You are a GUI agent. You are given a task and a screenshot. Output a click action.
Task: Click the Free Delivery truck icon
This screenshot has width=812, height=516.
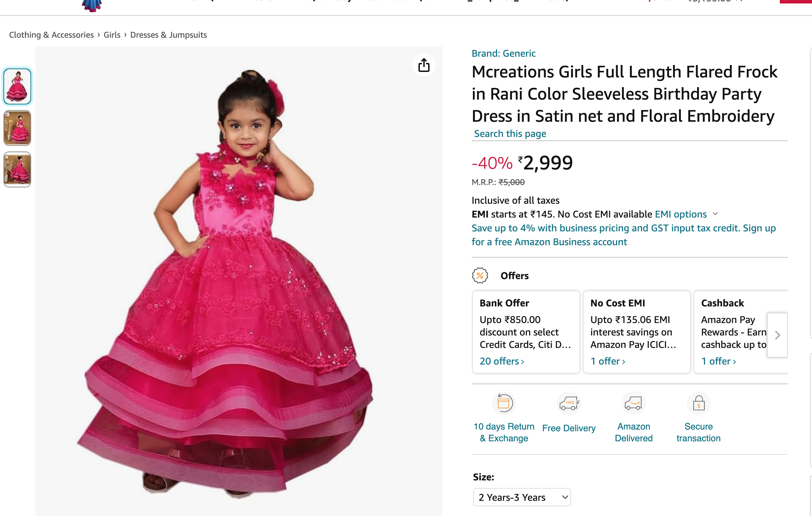click(x=569, y=403)
